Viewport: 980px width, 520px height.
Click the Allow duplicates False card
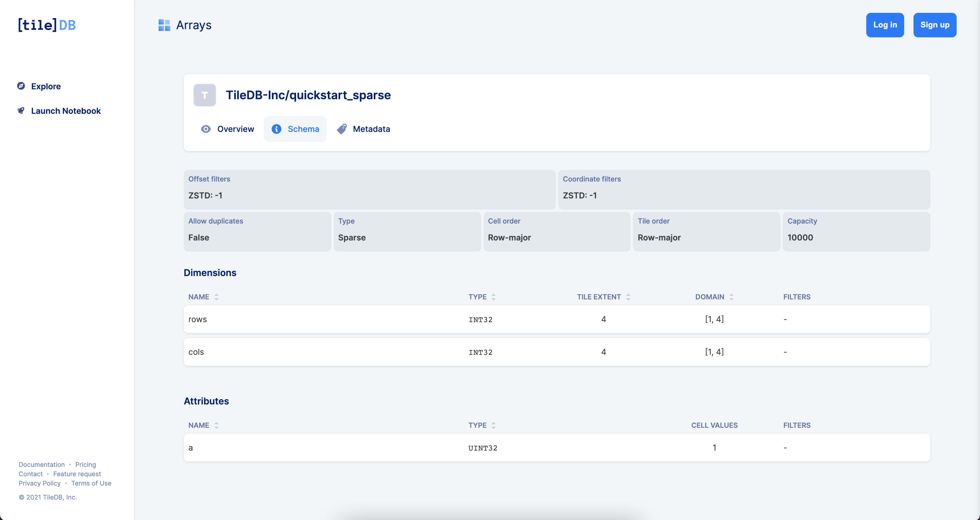tap(257, 231)
